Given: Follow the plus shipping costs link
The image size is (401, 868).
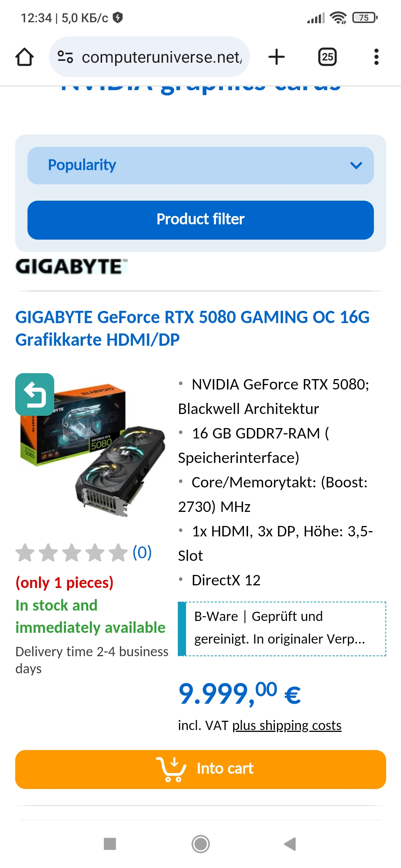Looking at the screenshot, I should coord(287,725).
